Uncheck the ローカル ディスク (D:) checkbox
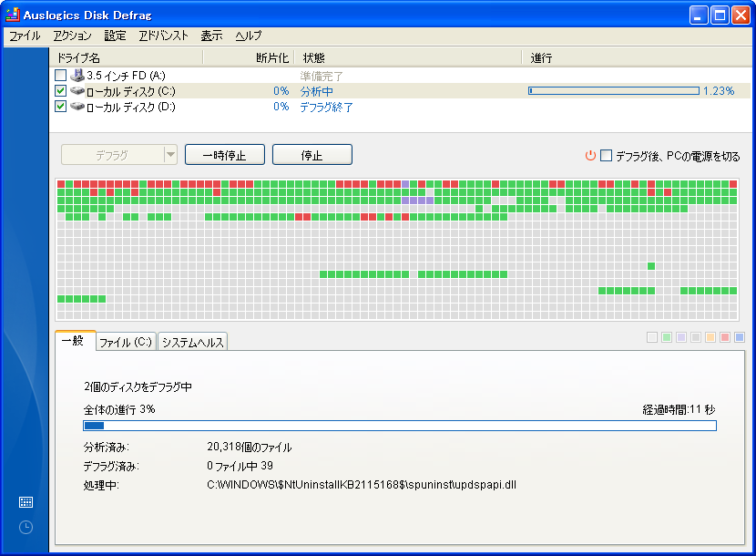 [60, 106]
